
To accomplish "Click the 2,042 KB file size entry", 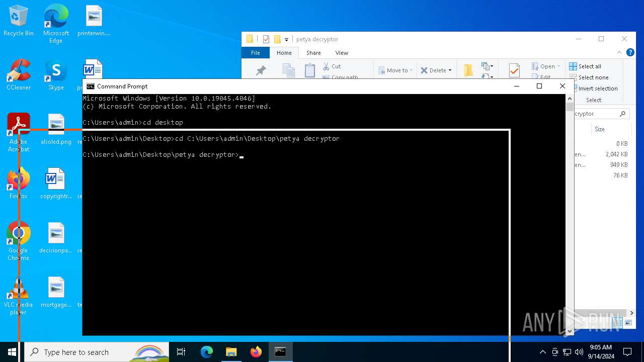I will click(617, 154).
